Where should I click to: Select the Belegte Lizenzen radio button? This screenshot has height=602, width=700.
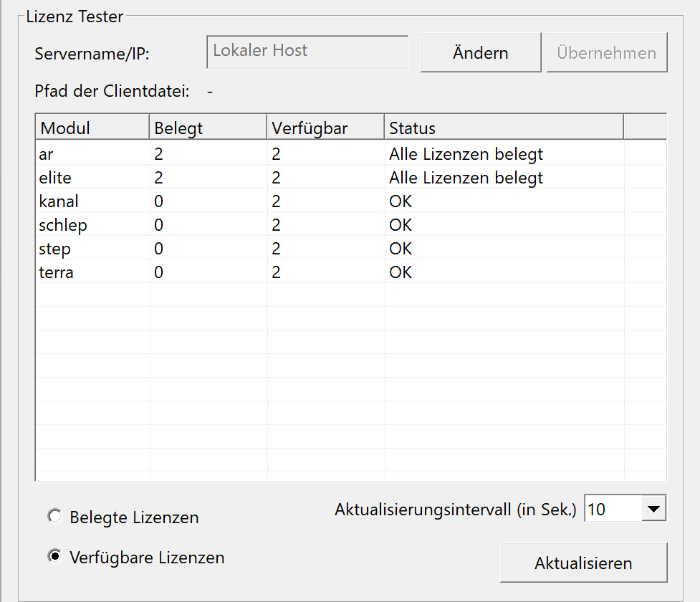(x=54, y=517)
